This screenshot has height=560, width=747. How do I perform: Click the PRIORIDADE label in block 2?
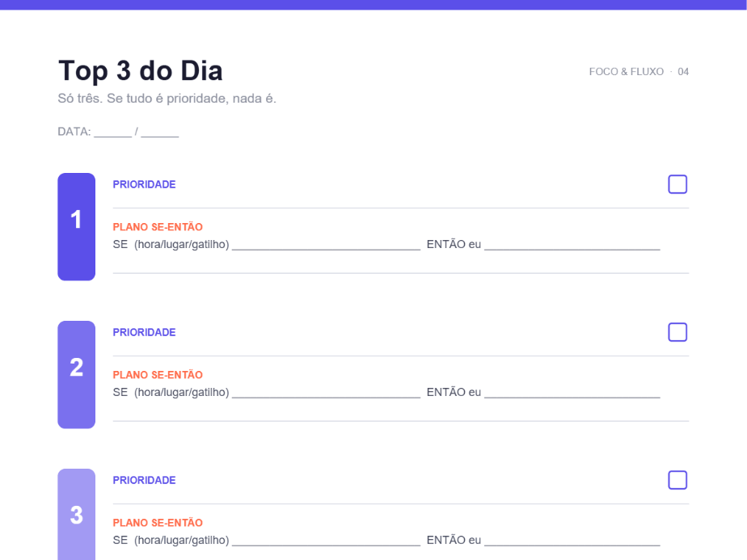point(145,332)
